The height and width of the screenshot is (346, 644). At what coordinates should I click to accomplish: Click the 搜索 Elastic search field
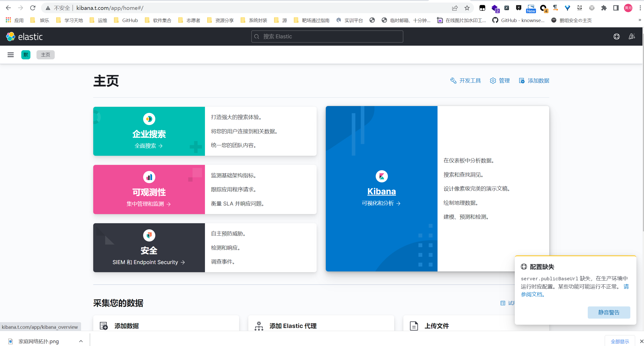click(x=327, y=37)
